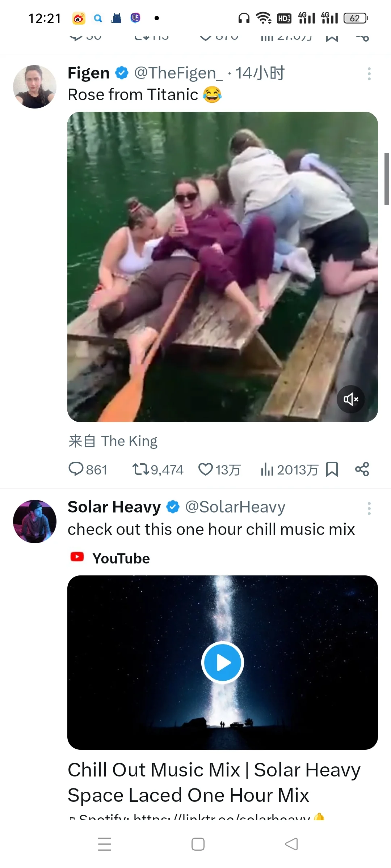Screen dimensions: 391x868
Task: Open Solar Heavy's profile avatar
Action: coord(35,522)
